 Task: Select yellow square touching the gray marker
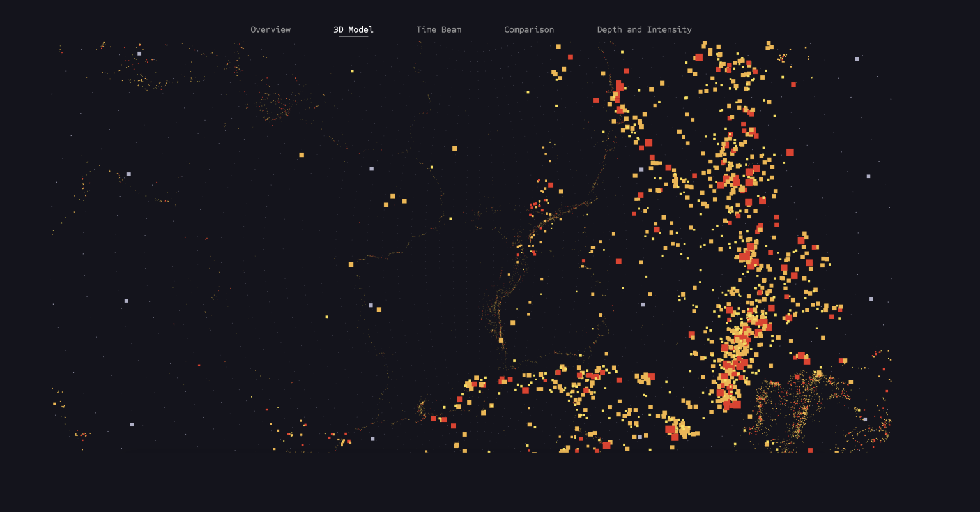379,310
